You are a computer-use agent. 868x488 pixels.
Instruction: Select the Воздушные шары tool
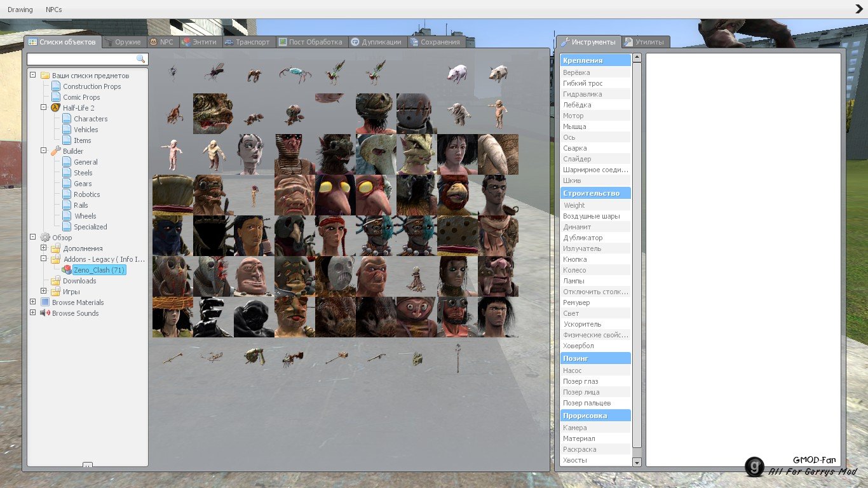(x=595, y=216)
